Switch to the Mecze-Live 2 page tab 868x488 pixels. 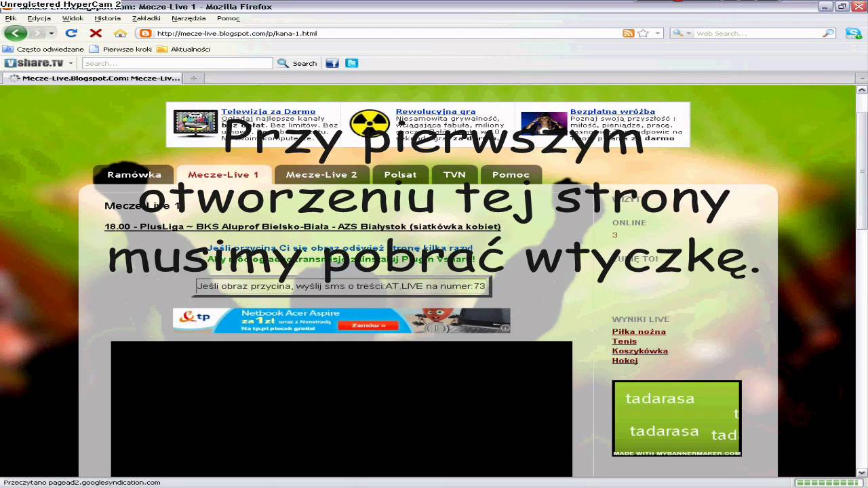(321, 174)
